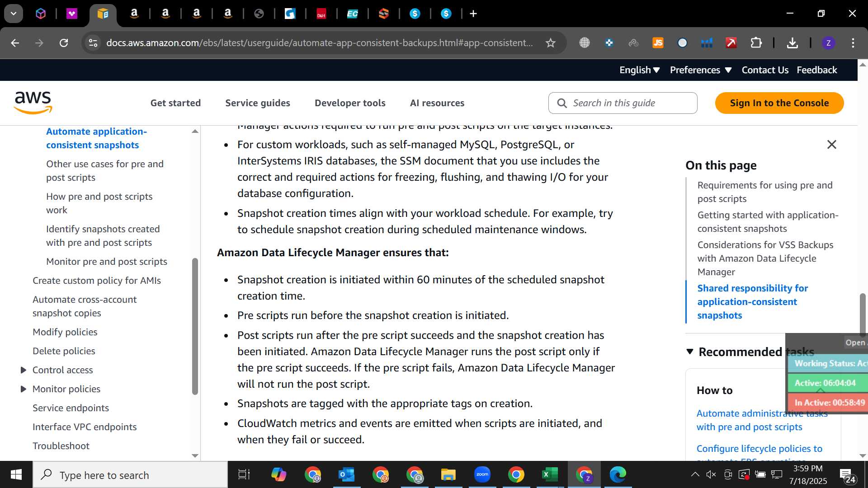Collapse the Recommended tasks section
868x488 pixels.
690,352
